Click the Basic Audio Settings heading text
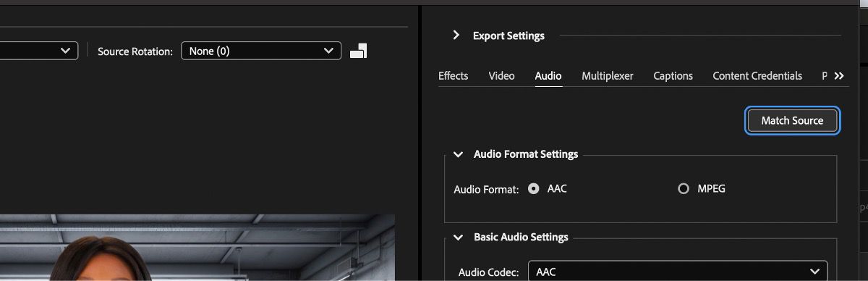Image resolution: width=868 pixels, height=281 pixels. point(521,237)
